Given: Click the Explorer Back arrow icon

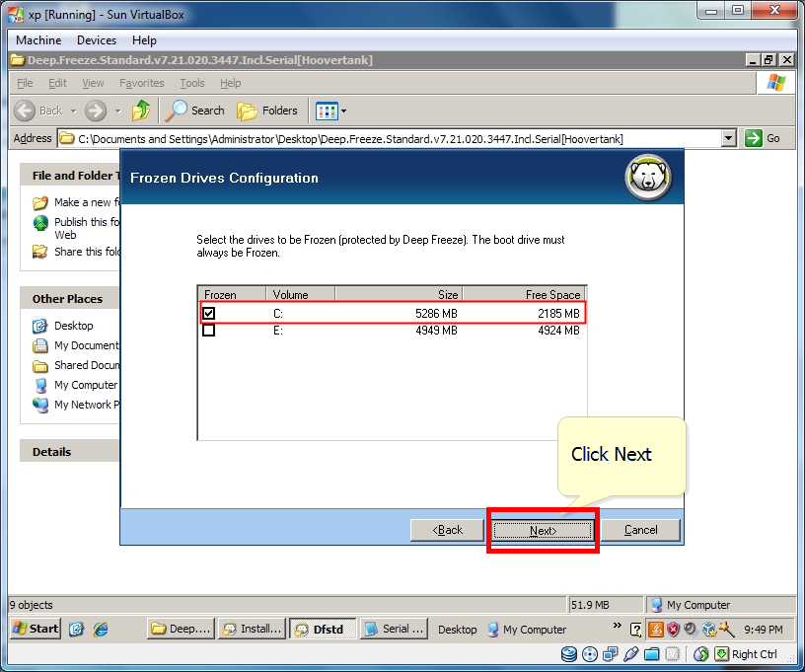Looking at the screenshot, I should pos(25,111).
